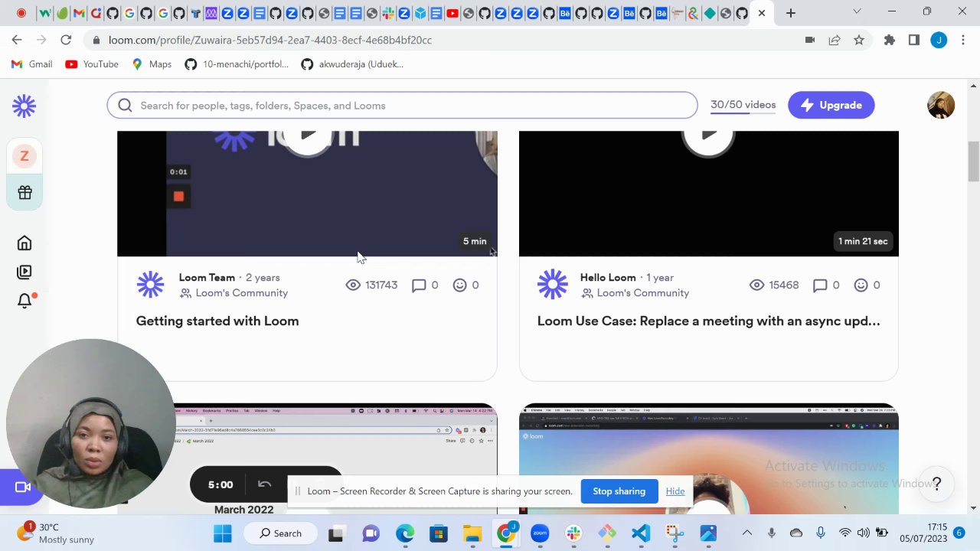The height and width of the screenshot is (551, 980).
Task: Click the Loom logo in the sidebar
Action: (24, 106)
